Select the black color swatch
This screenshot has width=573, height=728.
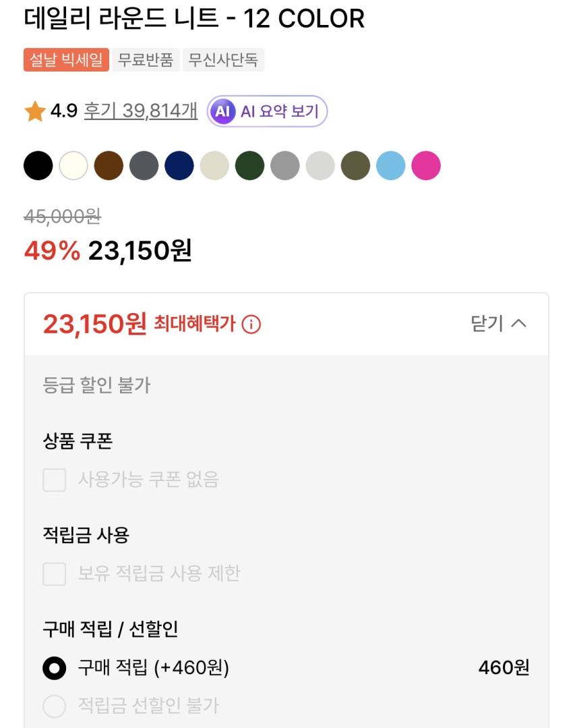point(38,166)
